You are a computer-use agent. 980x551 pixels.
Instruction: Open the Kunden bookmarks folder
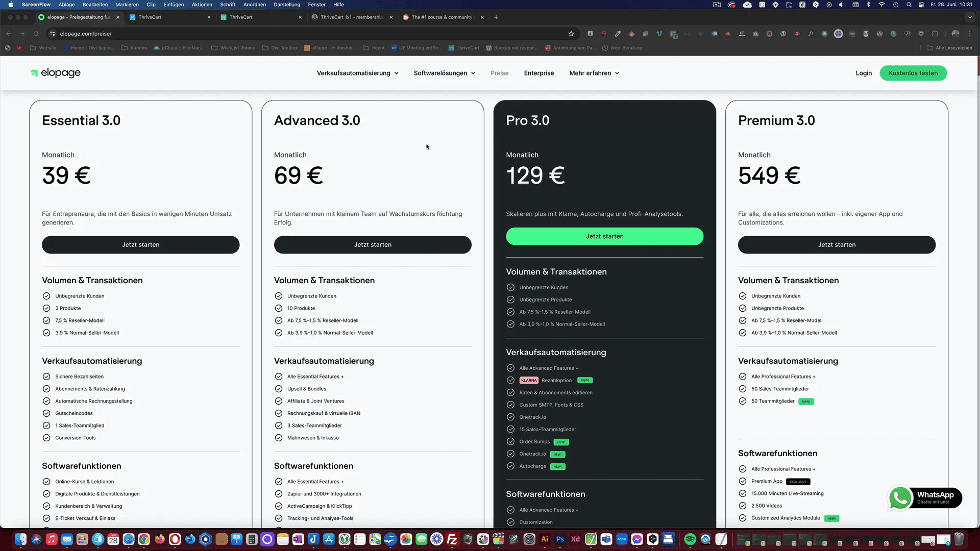(134, 48)
